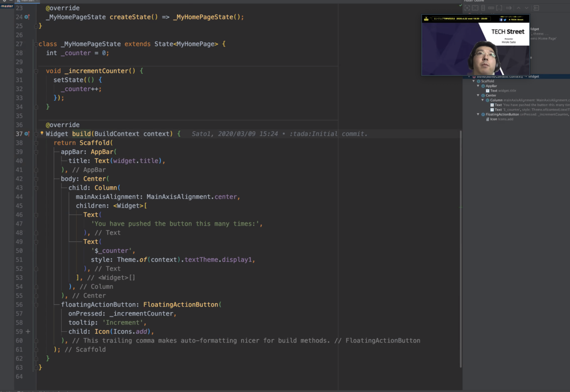Image resolution: width=570 pixels, height=392 pixels.
Task: Click the AppBar widget icon in the outline tree
Action: click(x=483, y=86)
